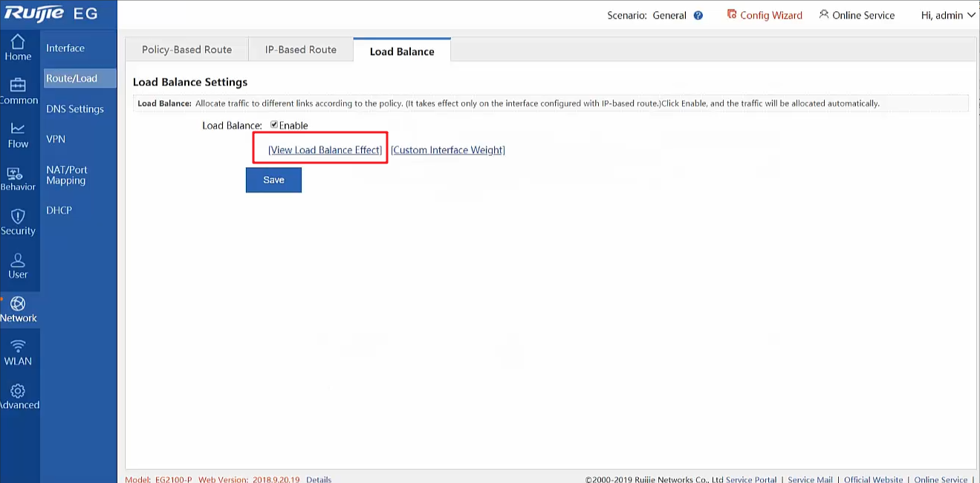The height and width of the screenshot is (483, 980).
Task: Click the Save button
Action: 273,180
